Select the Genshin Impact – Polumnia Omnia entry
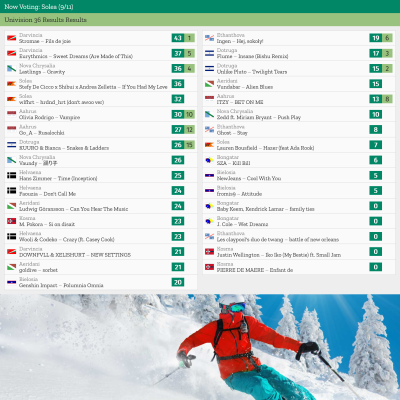 (101, 282)
